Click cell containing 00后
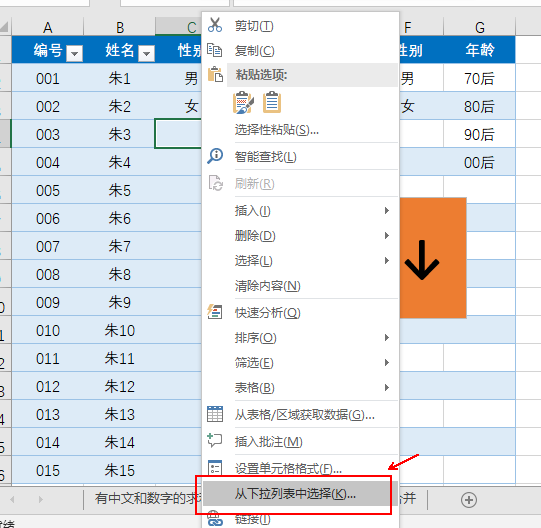541x528 pixels. [x=480, y=162]
